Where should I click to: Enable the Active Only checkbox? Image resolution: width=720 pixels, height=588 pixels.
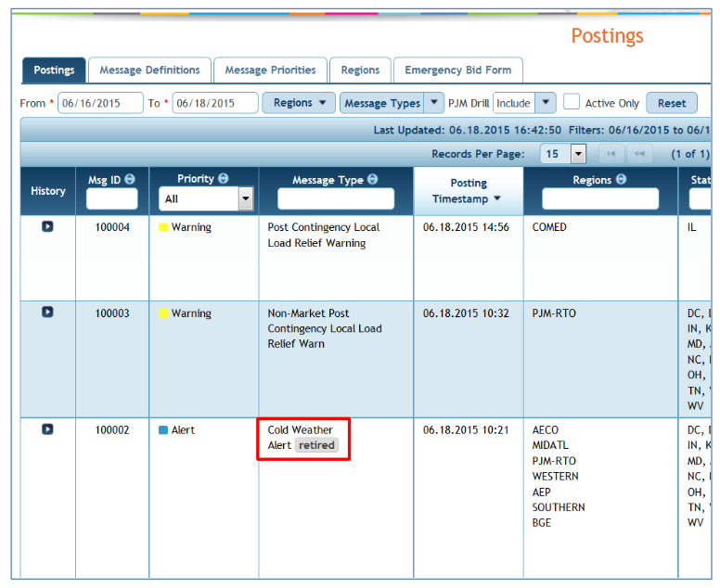pos(572,102)
